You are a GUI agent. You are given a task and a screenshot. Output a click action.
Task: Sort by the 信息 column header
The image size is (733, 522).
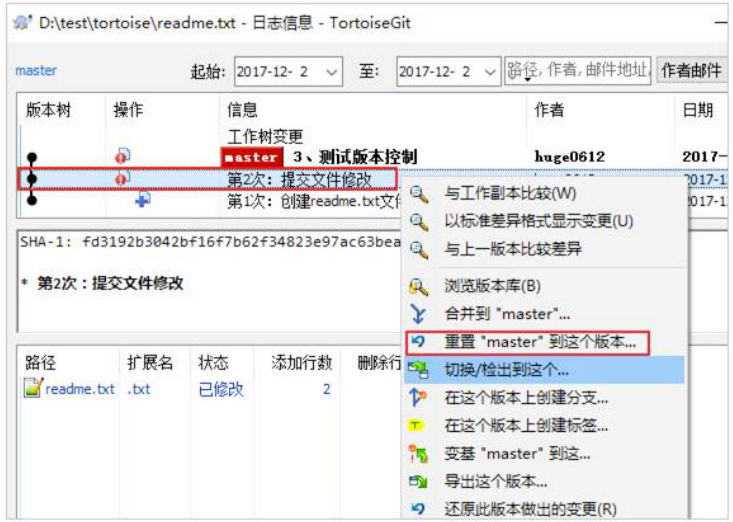click(x=242, y=110)
